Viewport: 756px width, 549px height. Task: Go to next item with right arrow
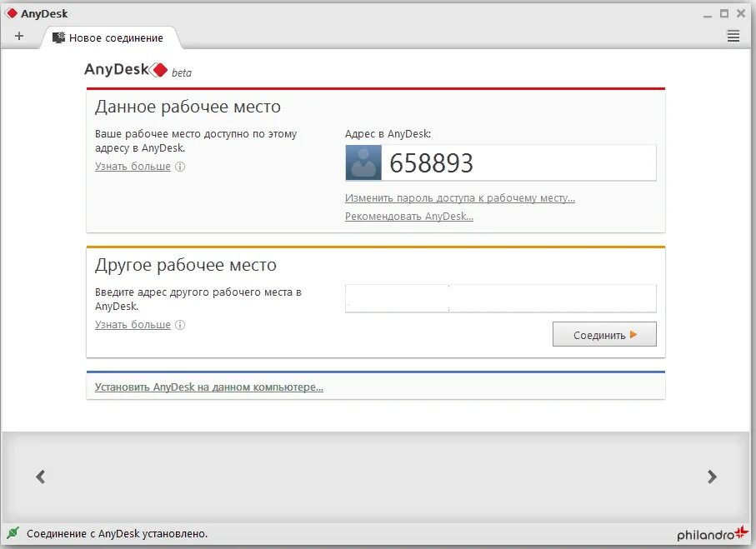click(x=712, y=477)
